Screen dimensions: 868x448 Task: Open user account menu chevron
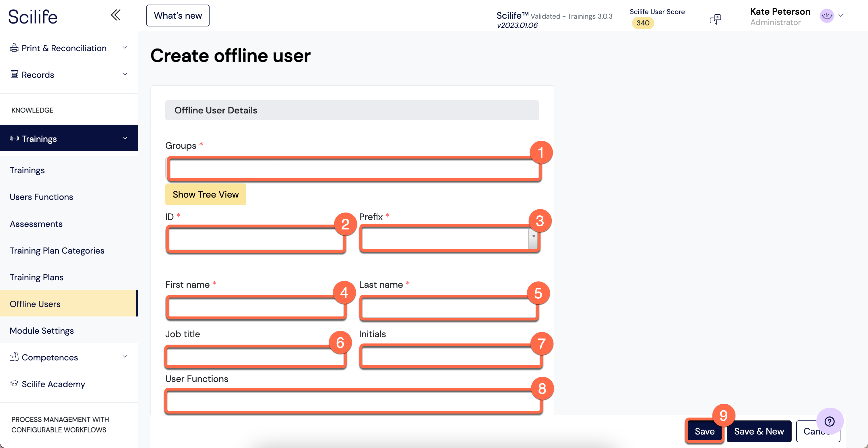coord(841,16)
